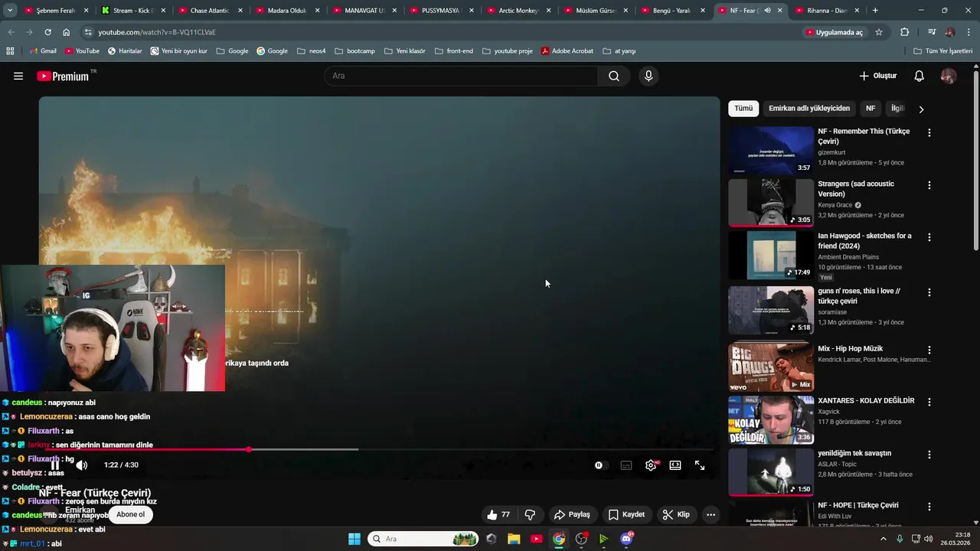Open the Gmail bookmark
Screen dimensions: 980x551
click(43, 51)
